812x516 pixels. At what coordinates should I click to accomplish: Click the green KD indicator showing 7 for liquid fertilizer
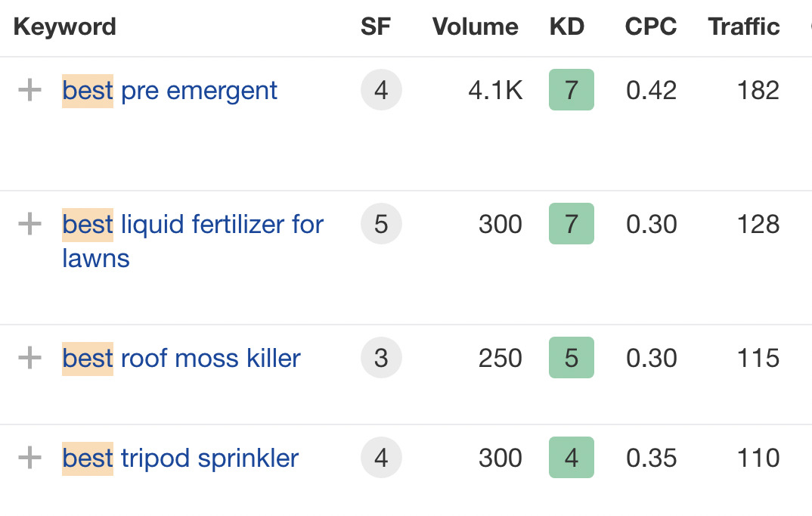(x=571, y=223)
